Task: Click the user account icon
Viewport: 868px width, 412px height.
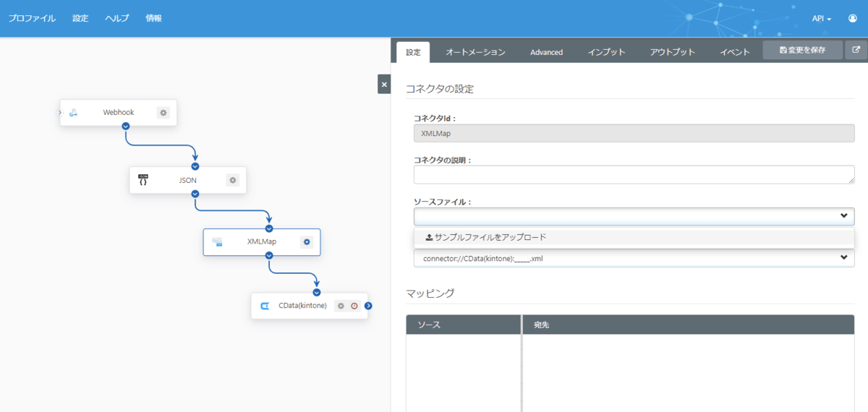Action: [x=853, y=19]
